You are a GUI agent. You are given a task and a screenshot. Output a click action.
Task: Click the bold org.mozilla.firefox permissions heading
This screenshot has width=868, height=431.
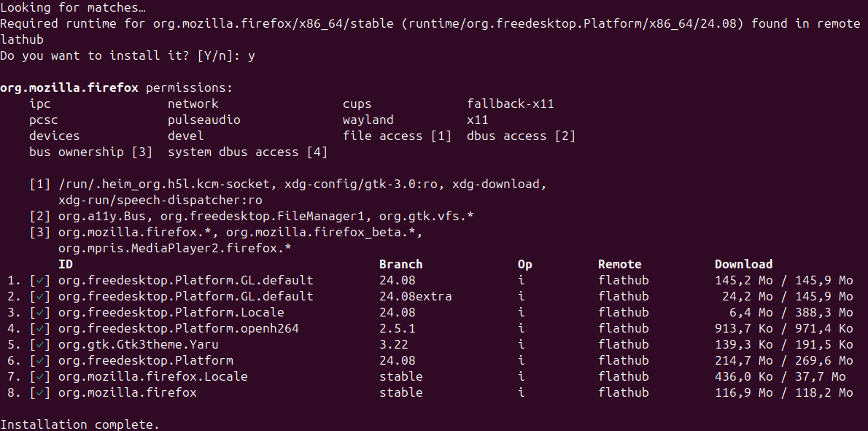click(69, 88)
